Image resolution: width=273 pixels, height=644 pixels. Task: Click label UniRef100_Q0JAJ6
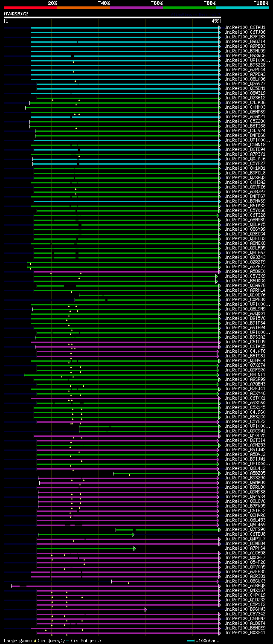(x=245, y=159)
